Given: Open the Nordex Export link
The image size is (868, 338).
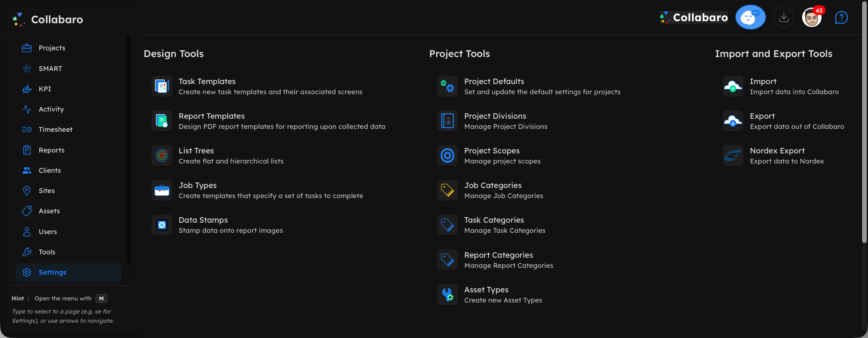Looking at the screenshot, I should click(x=777, y=151).
